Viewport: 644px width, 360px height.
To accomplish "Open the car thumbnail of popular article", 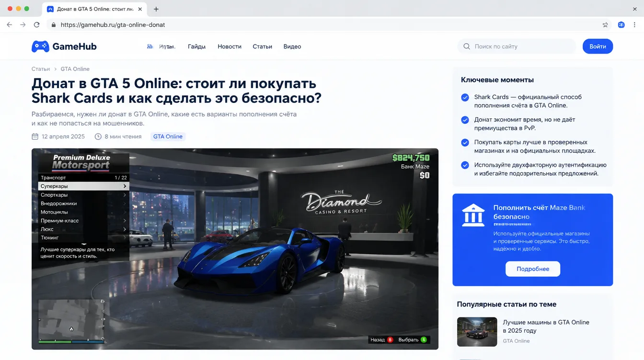I will coord(477,332).
